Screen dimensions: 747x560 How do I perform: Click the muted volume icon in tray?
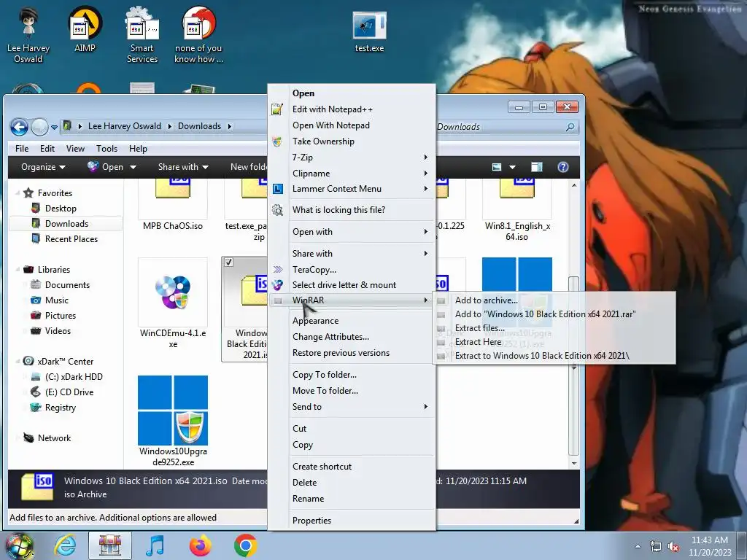673,547
